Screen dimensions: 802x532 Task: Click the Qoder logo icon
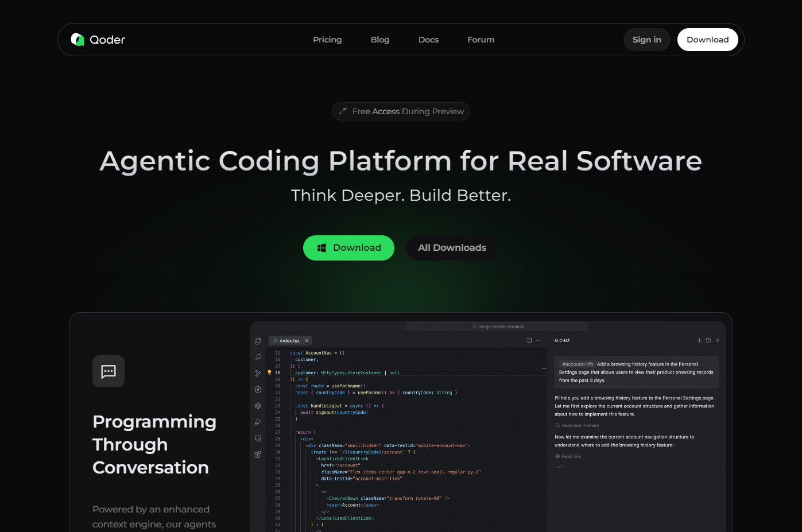click(78, 40)
